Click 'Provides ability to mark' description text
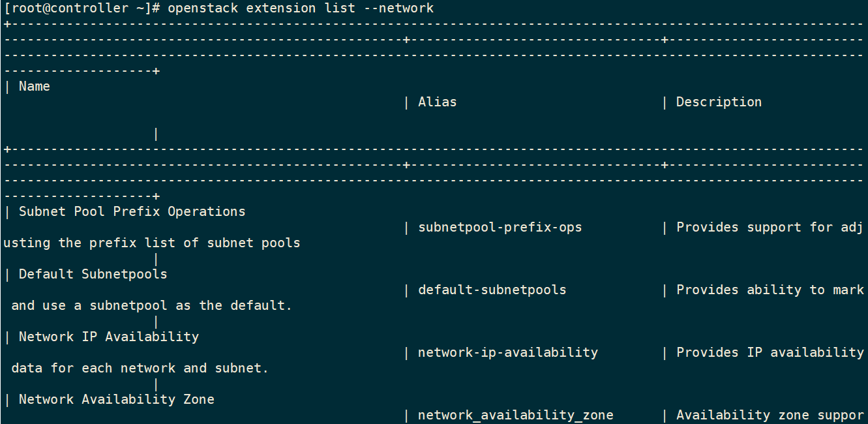868x424 pixels. pyautogui.click(x=770, y=290)
